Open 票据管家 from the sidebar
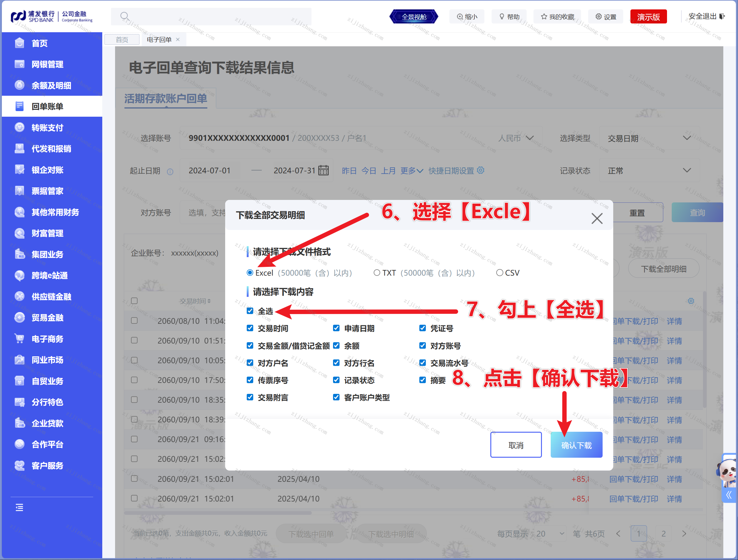738x560 pixels. [47, 191]
